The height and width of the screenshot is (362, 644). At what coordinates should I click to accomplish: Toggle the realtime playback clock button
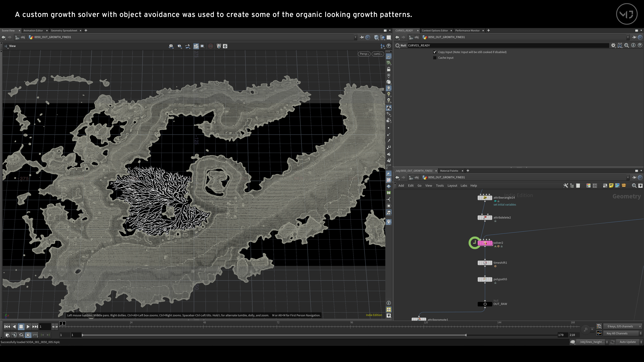pyautogui.click(x=28, y=335)
